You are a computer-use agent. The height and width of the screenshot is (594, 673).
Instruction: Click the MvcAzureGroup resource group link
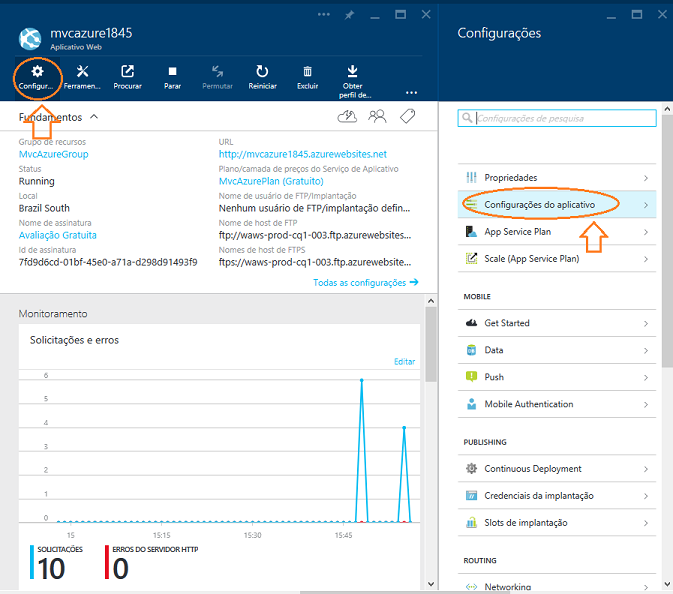coord(53,155)
